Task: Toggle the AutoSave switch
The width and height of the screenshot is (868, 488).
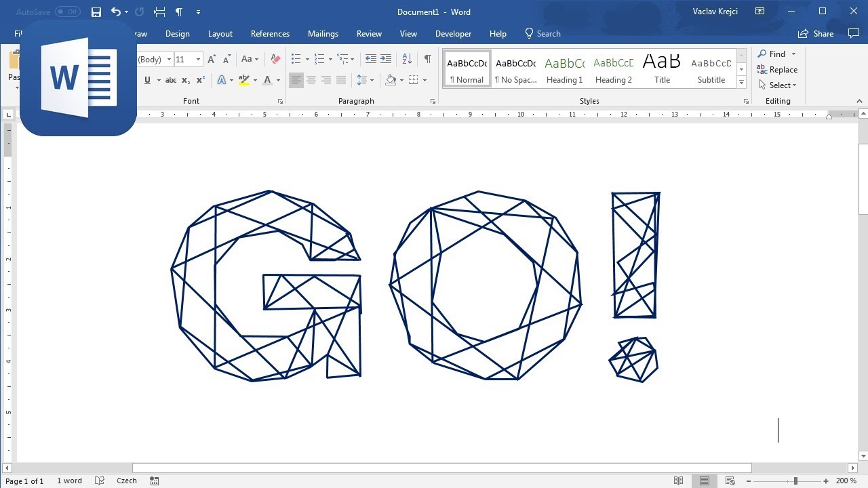Action: (67, 12)
